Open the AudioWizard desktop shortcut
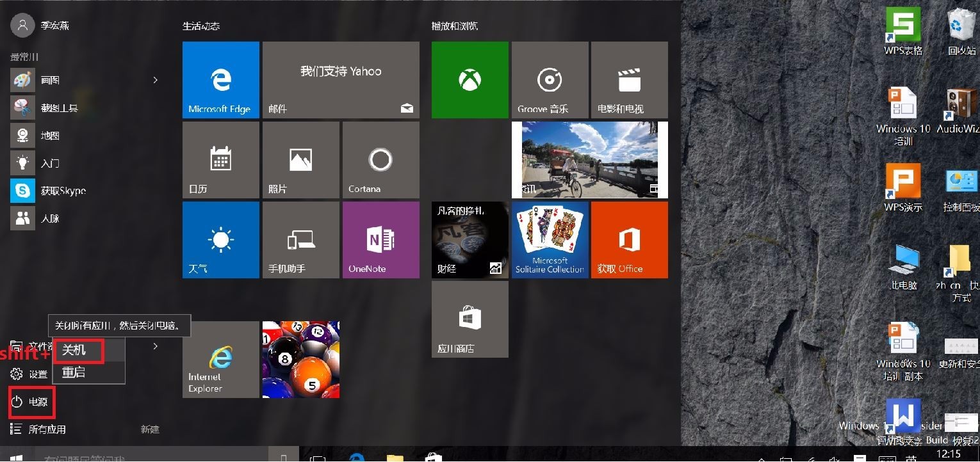Image resolution: width=980 pixels, height=462 pixels. 959,110
